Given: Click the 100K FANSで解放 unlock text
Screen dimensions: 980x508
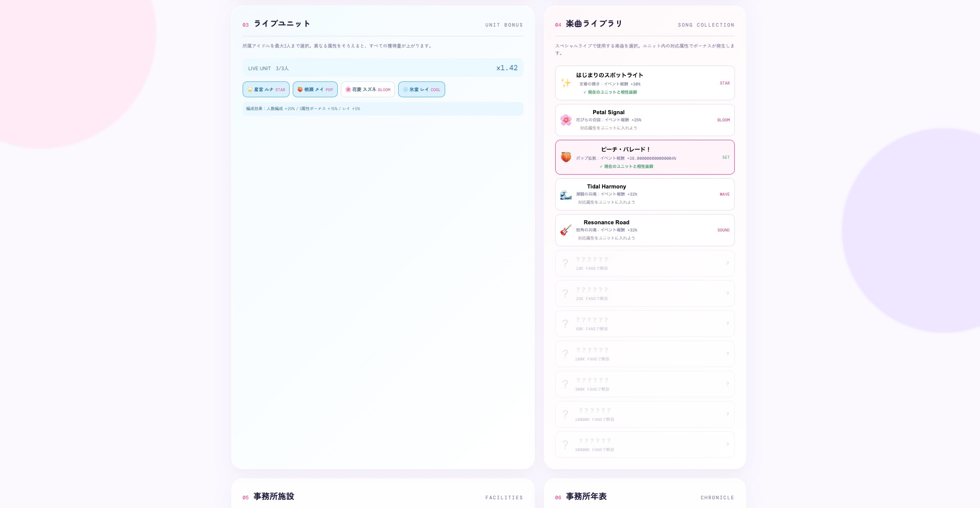Looking at the screenshot, I should [x=592, y=359].
